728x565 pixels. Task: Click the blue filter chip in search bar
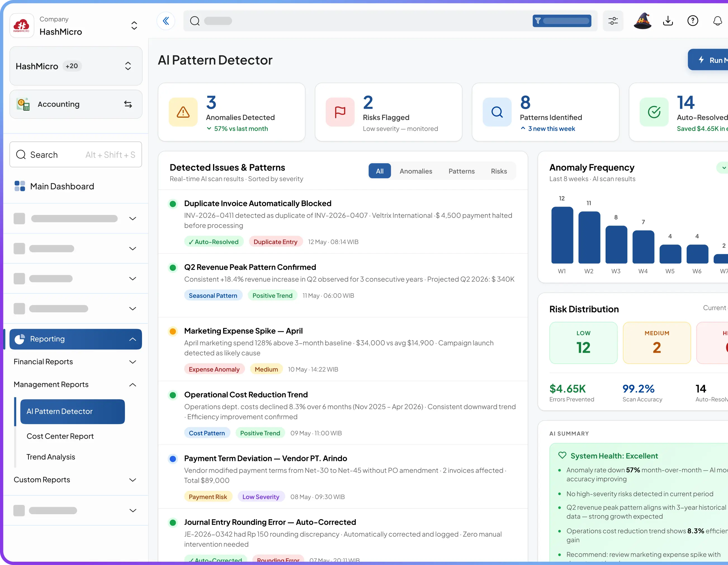562,21
